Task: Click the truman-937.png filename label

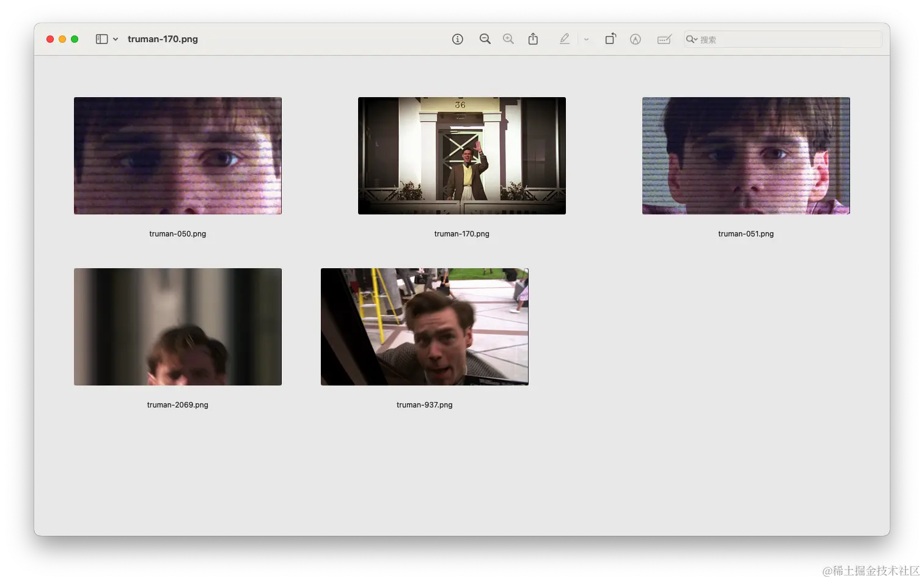Action: coord(424,405)
